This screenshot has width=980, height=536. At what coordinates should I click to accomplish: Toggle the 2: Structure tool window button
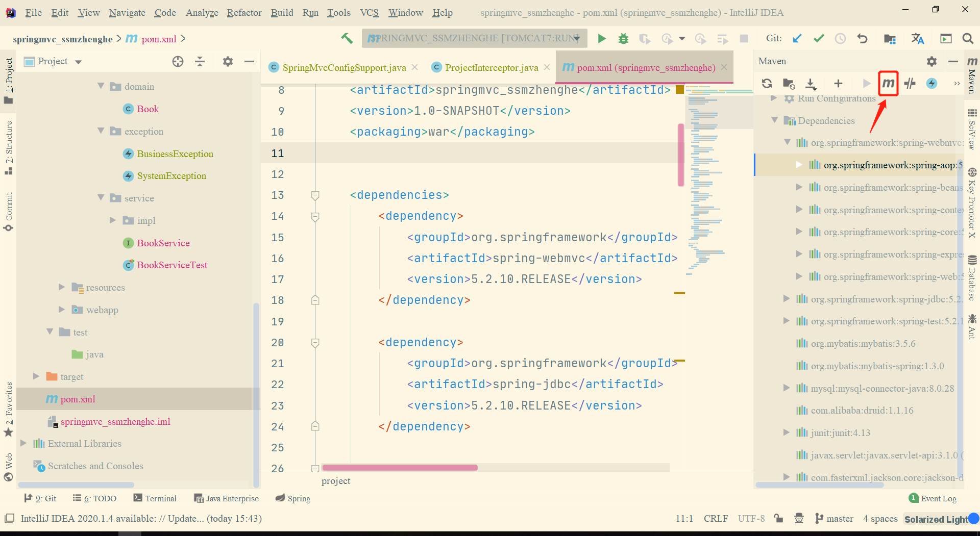coord(9,148)
